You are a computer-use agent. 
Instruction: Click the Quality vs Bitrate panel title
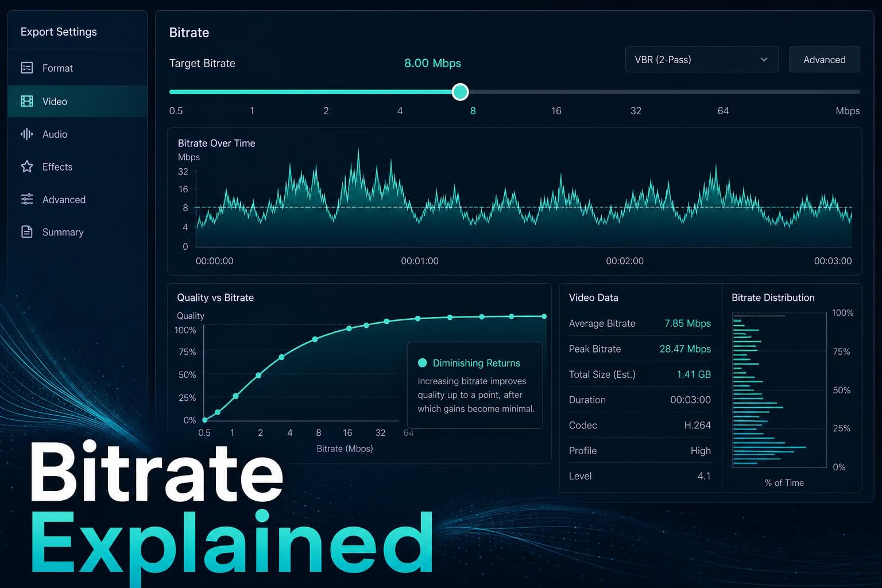[215, 297]
